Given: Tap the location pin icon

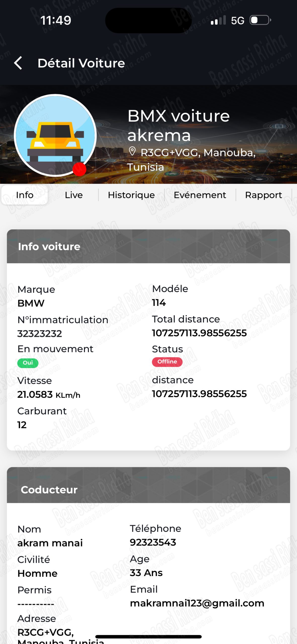Looking at the screenshot, I should coord(132,151).
